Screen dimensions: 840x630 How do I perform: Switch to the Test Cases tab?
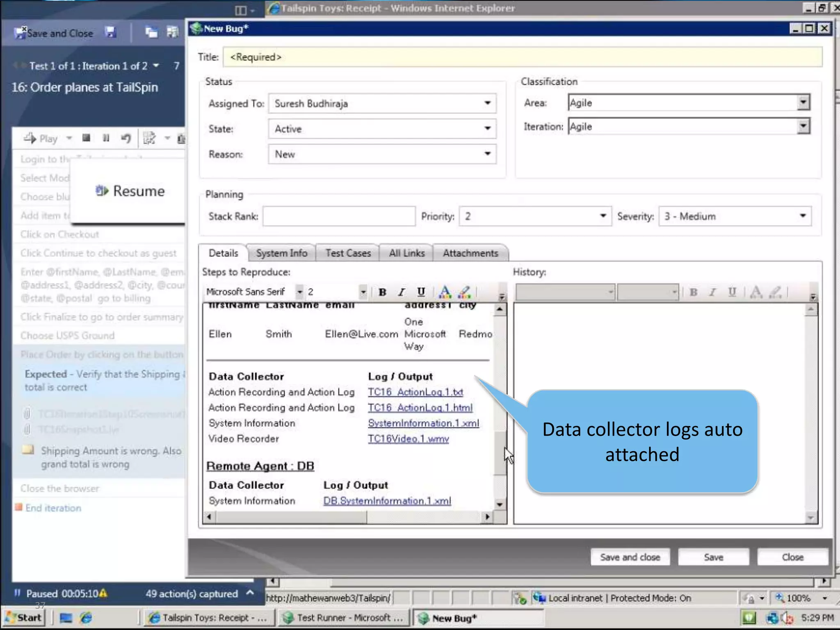point(348,253)
